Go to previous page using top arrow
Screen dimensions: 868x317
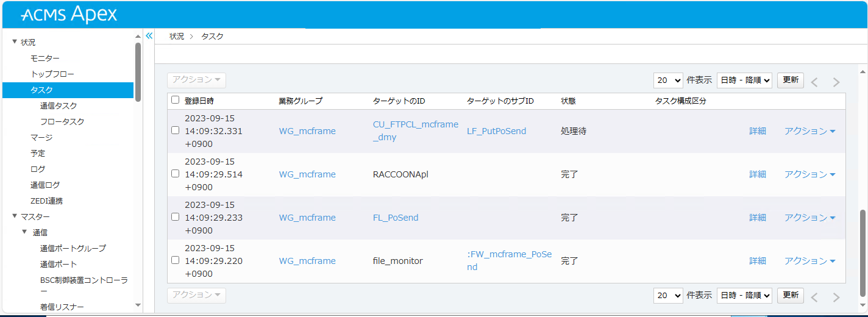pyautogui.click(x=815, y=82)
